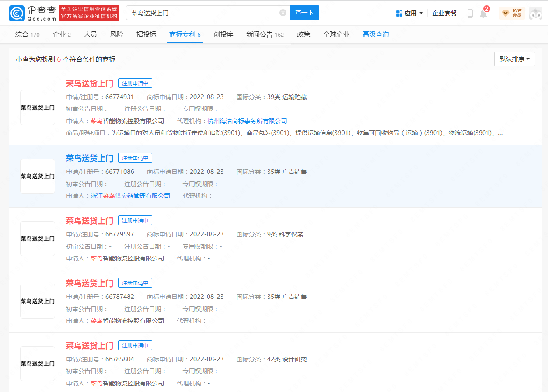The width and height of the screenshot is (548, 392).
Task: Open the notification bell
Action: (x=483, y=13)
